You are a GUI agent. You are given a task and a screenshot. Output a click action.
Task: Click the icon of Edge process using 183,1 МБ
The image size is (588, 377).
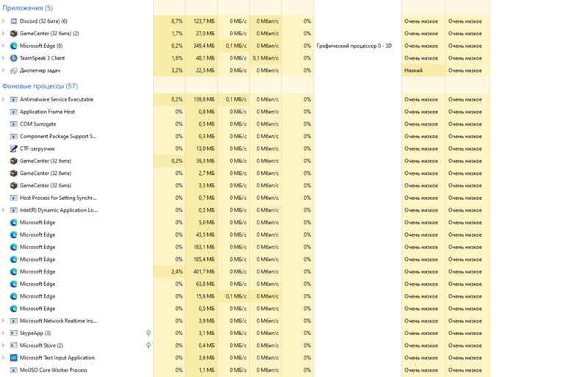13,247
